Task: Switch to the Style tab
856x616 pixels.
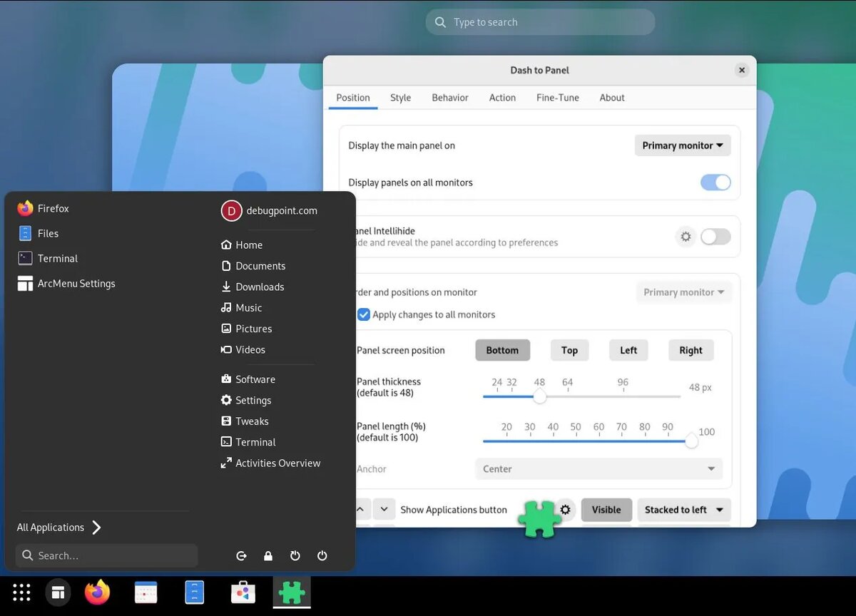Action: (x=400, y=98)
